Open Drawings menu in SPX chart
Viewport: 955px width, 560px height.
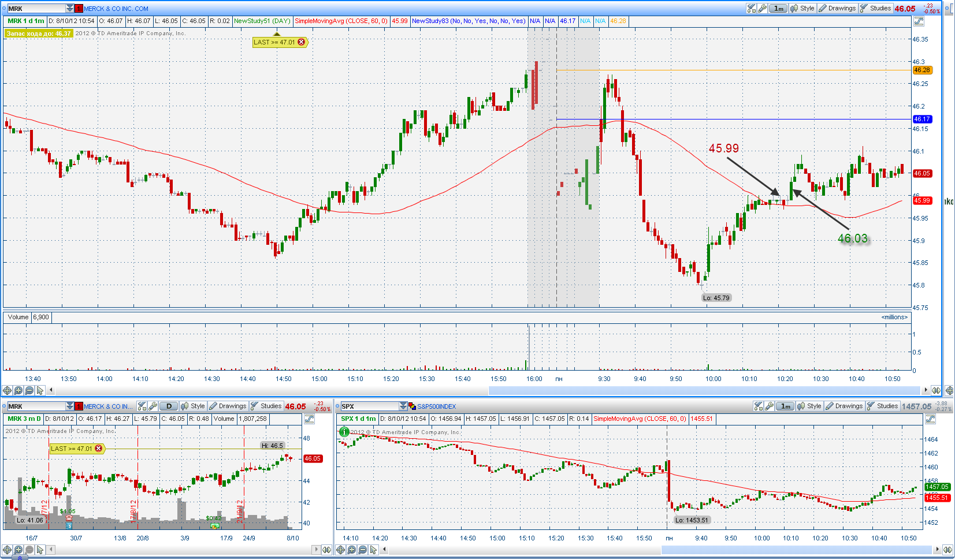(x=844, y=406)
